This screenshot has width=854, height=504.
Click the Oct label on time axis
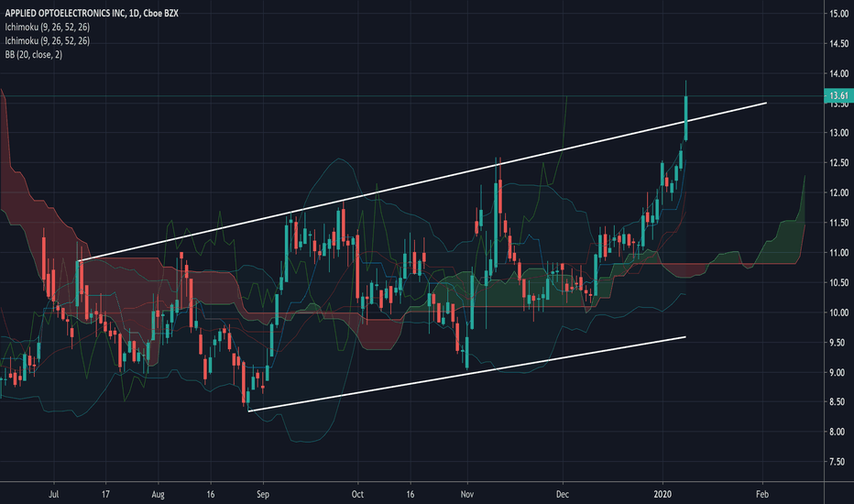[x=357, y=494]
